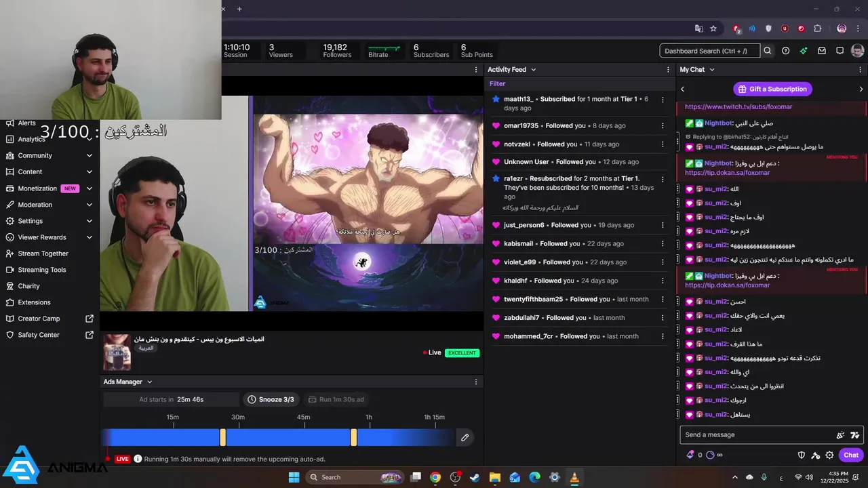Open options for omar19735 follow event
Viewport: 868px width, 488px height.
(663, 126)
